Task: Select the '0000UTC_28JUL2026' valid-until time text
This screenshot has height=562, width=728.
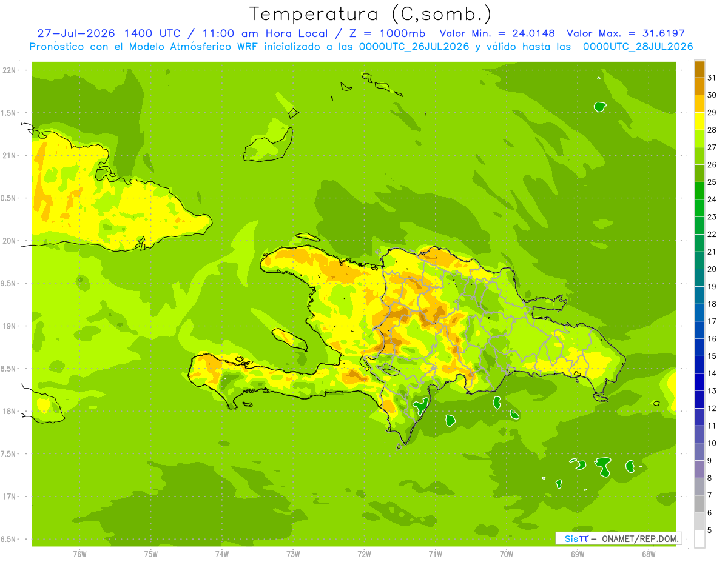Action: (638, 47)
